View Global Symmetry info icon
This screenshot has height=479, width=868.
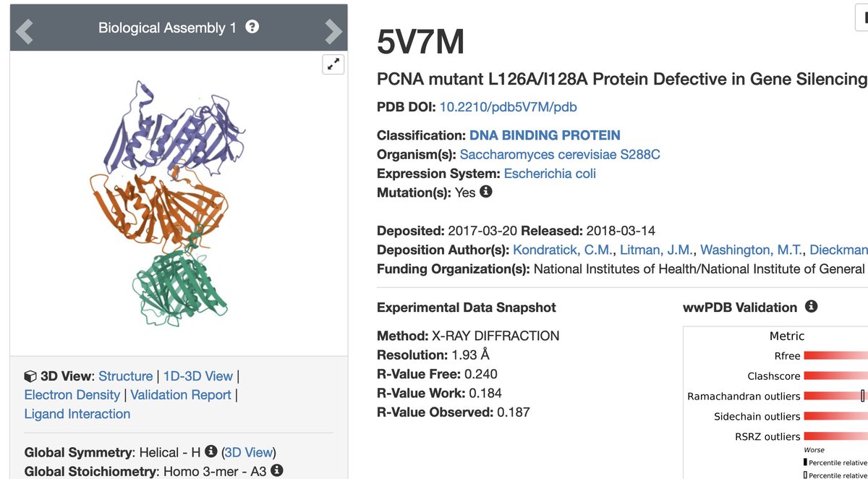211,452
